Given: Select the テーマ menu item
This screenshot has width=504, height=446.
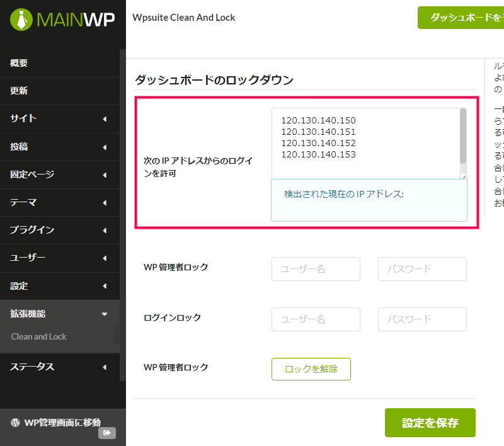Looking at the screenshot, I should 60,203.
